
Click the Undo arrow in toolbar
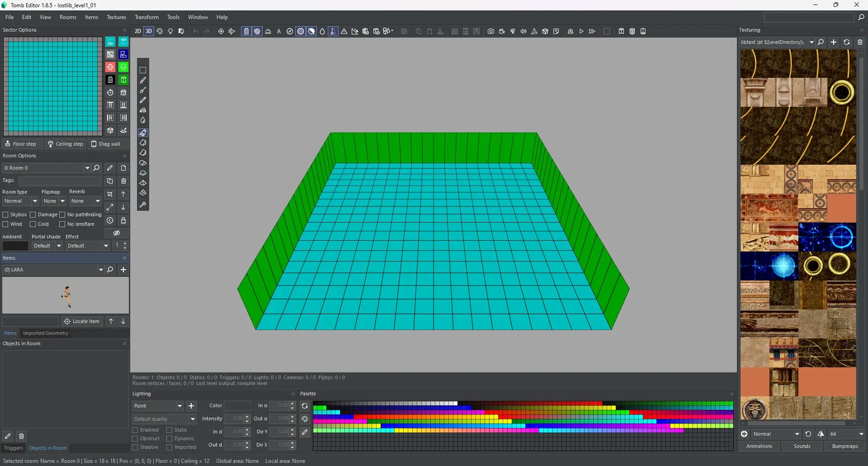(x=196, y=31)
